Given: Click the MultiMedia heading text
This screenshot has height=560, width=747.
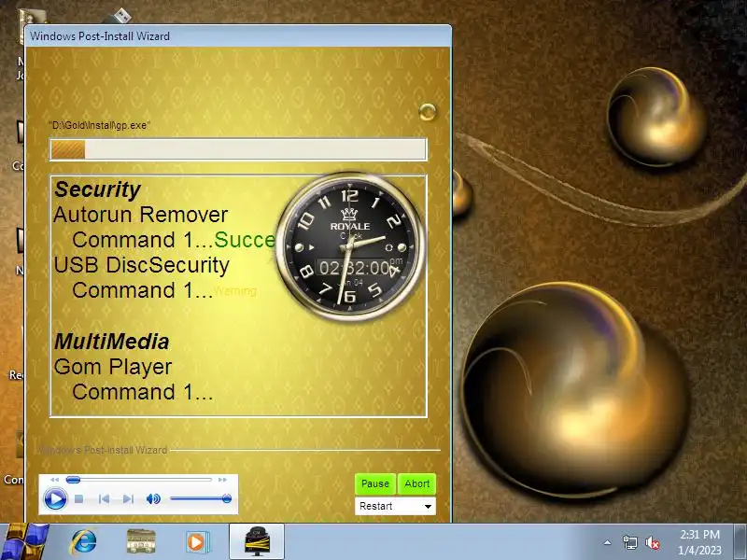Looking at the screenshot, I should coord(111,342).
